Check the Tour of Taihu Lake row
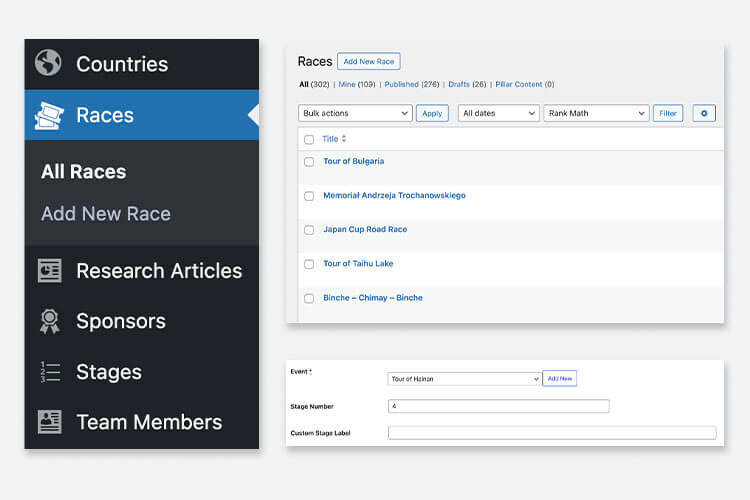750x500 pixels. pos(309,264)
